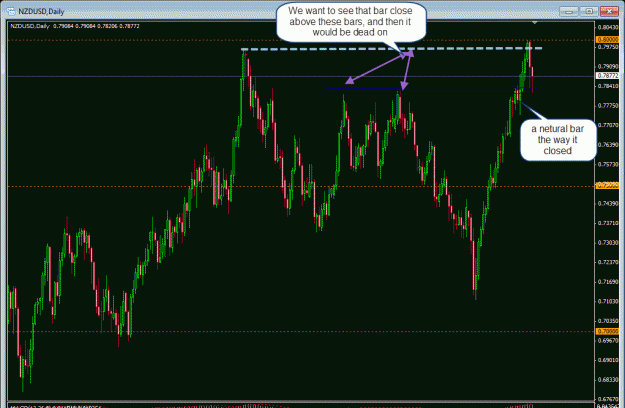625x408 pixels.
Task: Click the 0.79750 price axis value
Action: tap(607, 47)
